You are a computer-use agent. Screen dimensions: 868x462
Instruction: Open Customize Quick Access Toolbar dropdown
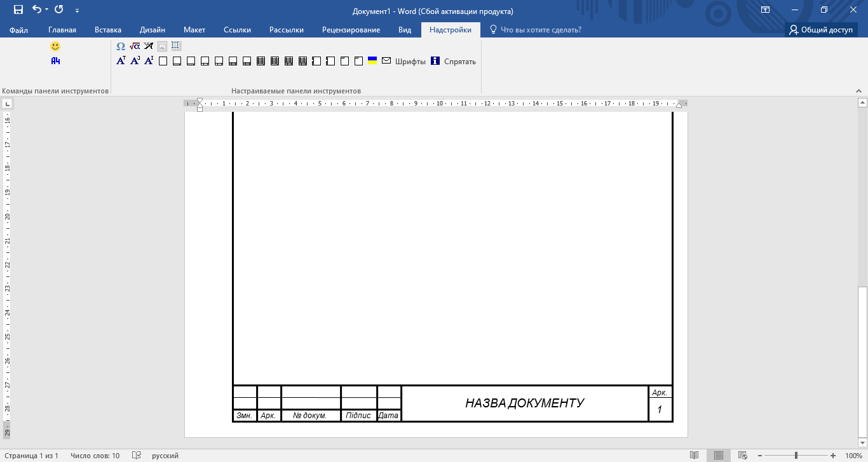pyautogui.click(x=77, y=11)
